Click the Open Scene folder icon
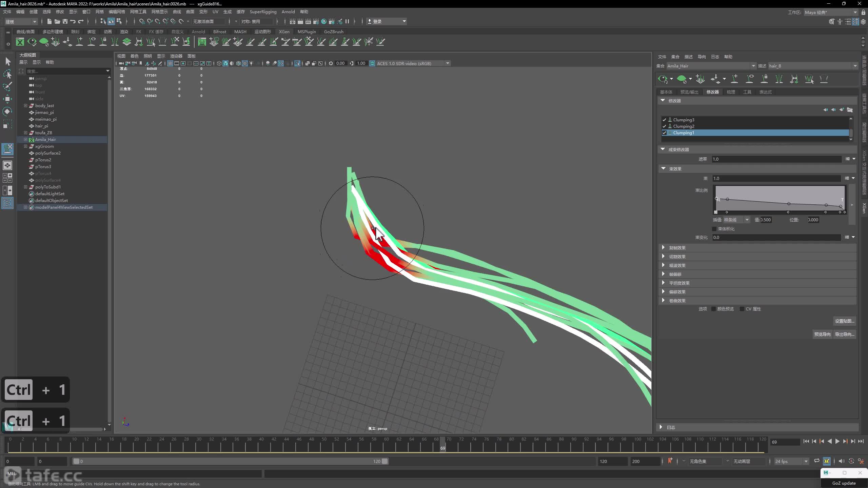Viewport: 868px width, 488px height. click(57, 21)
